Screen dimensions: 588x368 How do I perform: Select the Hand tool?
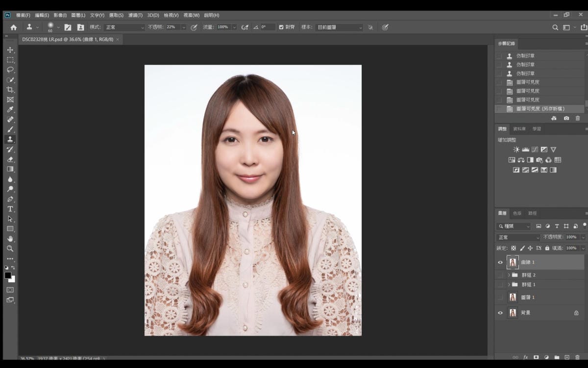(x=10, y=239)
